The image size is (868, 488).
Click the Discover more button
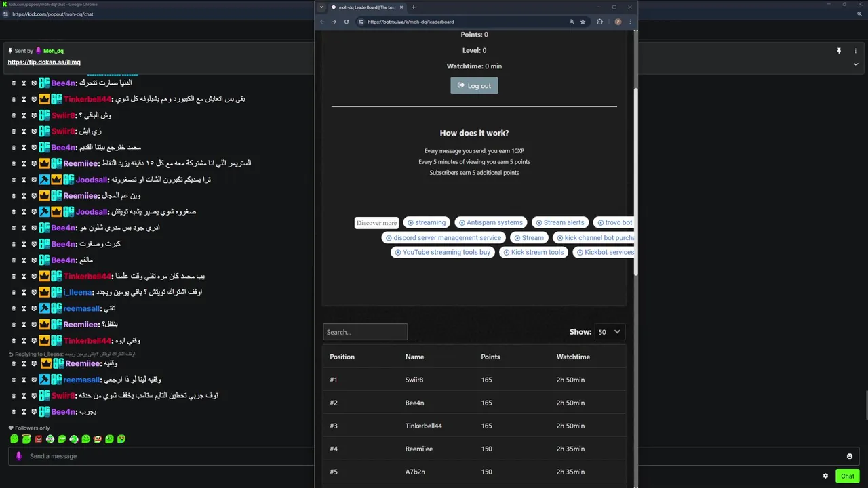pyautogui.click(x=376, y=223)
